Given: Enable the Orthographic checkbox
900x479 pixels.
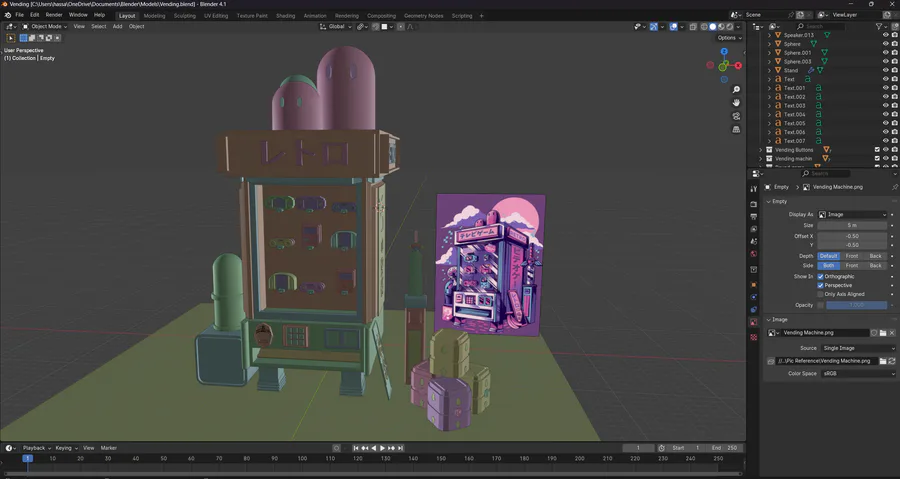Looking at the screenshot, I should point(820,277).
